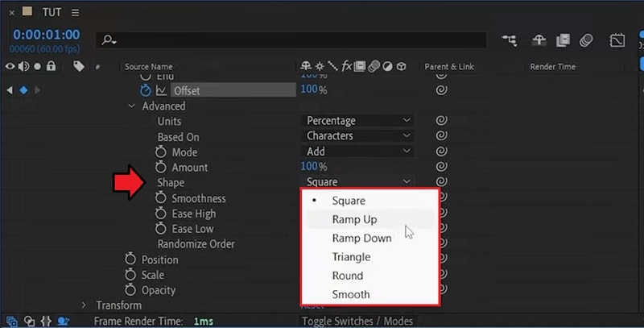Click the audio speaker column icon

tap(24, 66)
